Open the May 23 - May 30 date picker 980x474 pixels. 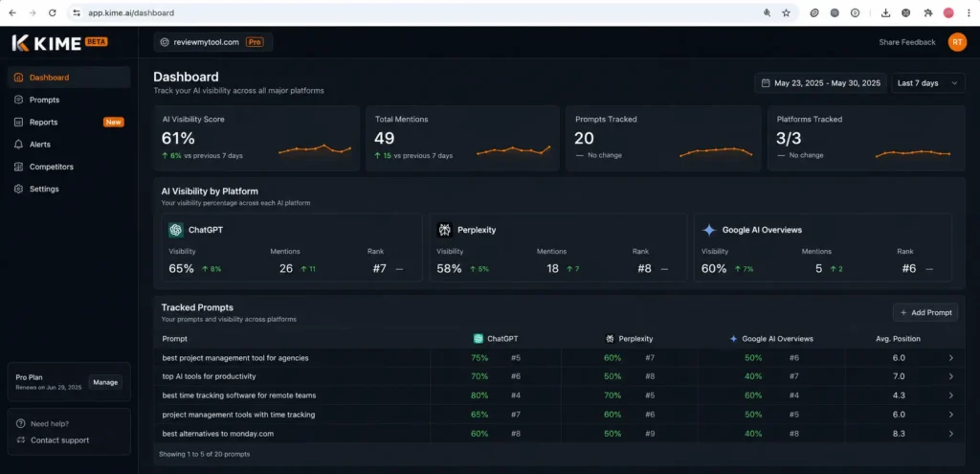pyautogui.click(x=820, y=83)
